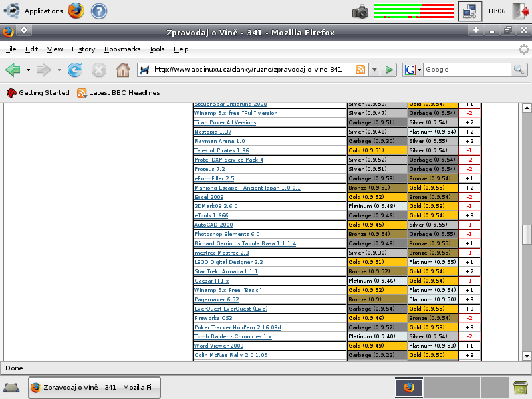Click the Firefox window menu icon
532x399 pixels.
coord(8,32)
